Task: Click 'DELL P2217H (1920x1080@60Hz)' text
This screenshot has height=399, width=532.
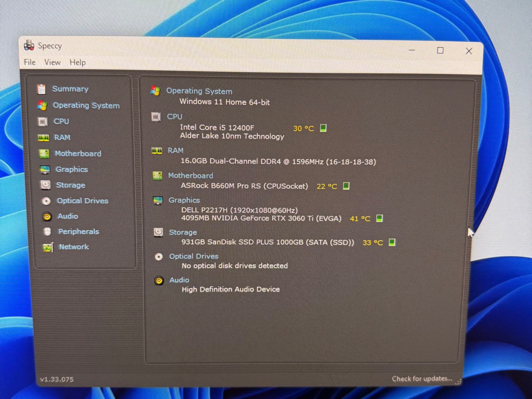Action: coord(240,210)
